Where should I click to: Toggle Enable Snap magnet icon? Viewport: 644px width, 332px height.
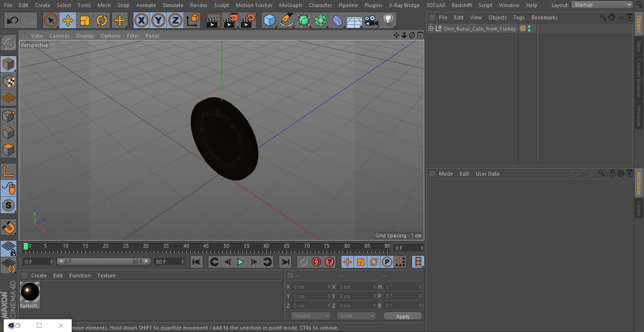8,227
